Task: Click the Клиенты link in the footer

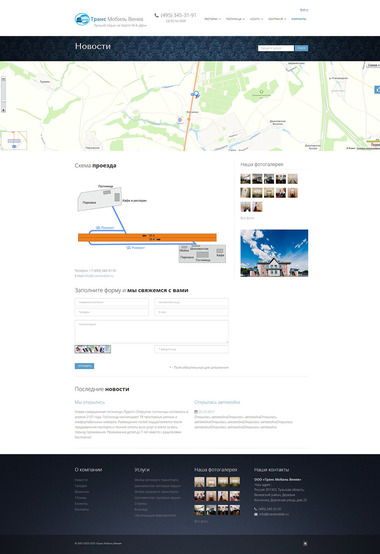Action: tap(81, 503)
